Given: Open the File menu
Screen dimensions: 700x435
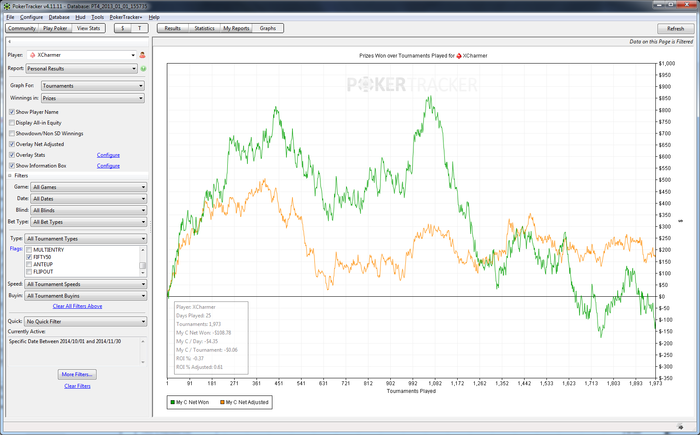Looking at the screenshot, I should click(10, 17).
